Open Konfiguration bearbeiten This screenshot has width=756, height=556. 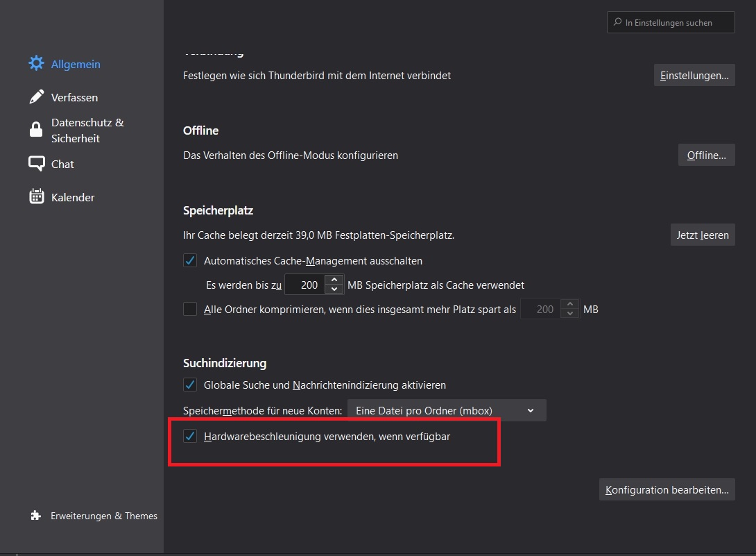[x=667, y=489]
